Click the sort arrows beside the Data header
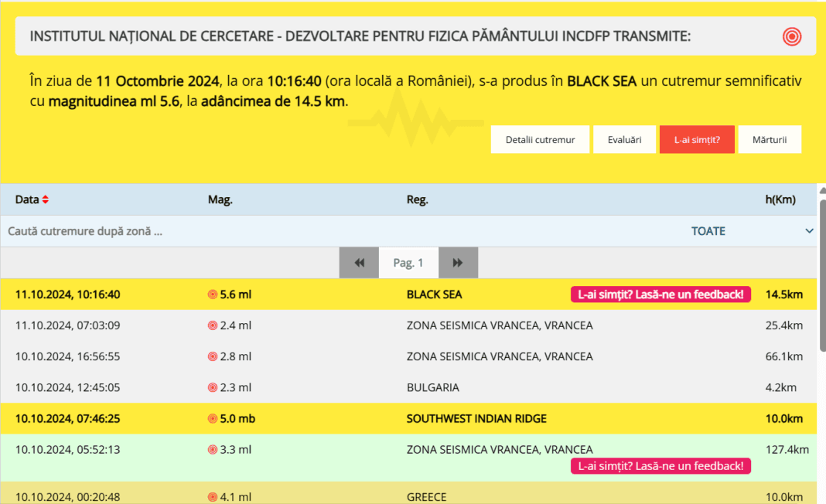The width and height of the screenshot is (826, 504). (44, 199)
